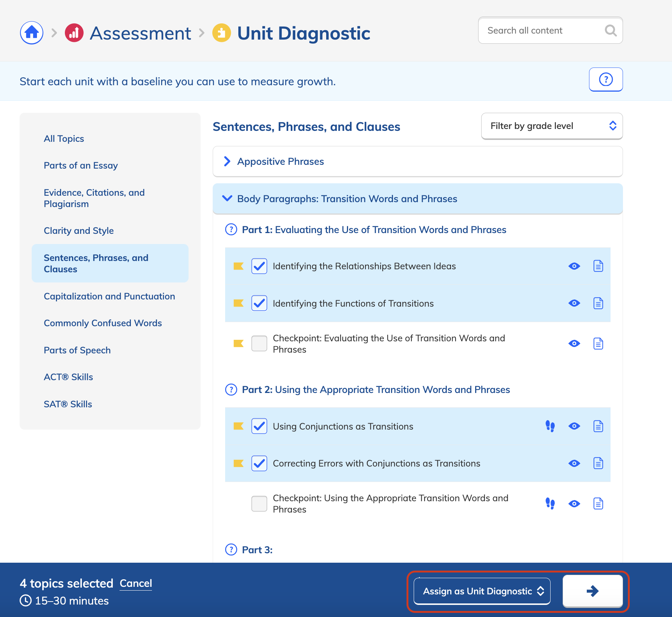Select Commonly Confused Words topic
Image resolution: width=672 pixels, height=617 pixels.
click(103, 323)
